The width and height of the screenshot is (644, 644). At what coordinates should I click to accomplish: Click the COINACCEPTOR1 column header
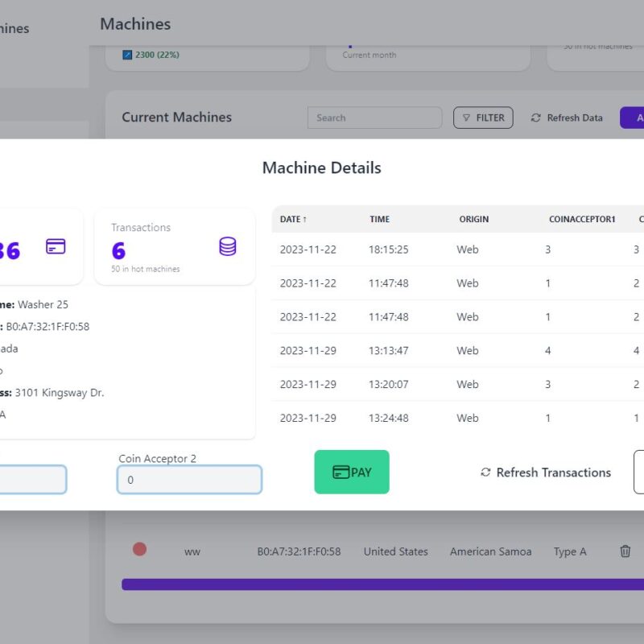coord(582,219)
